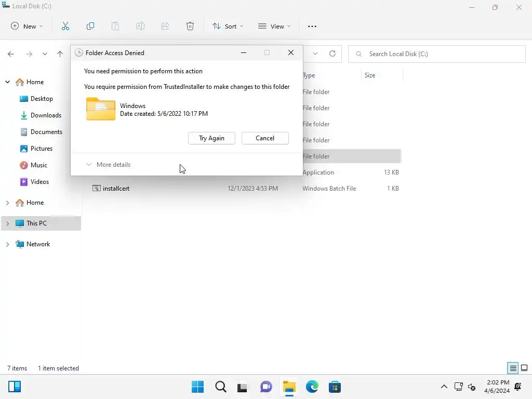Click the Copy icon in toolbar

pos(90,26)
